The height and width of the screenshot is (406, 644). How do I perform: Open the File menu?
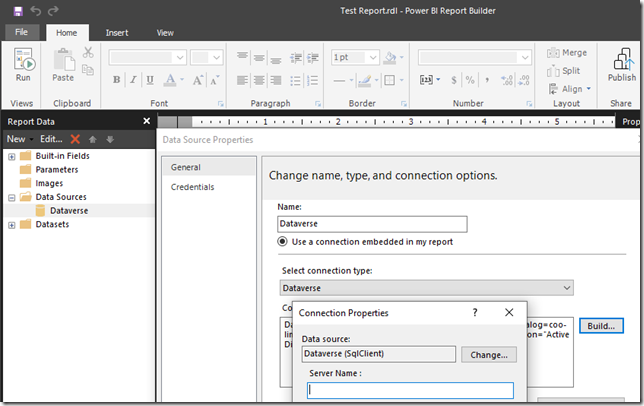[22, 32]
